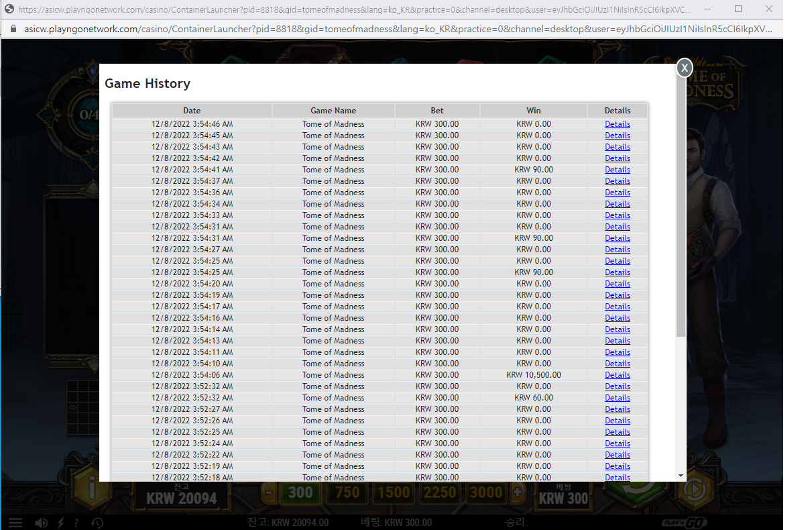812x530 pixels.
Task: Click the Game History heading
Action: (148, 84)
